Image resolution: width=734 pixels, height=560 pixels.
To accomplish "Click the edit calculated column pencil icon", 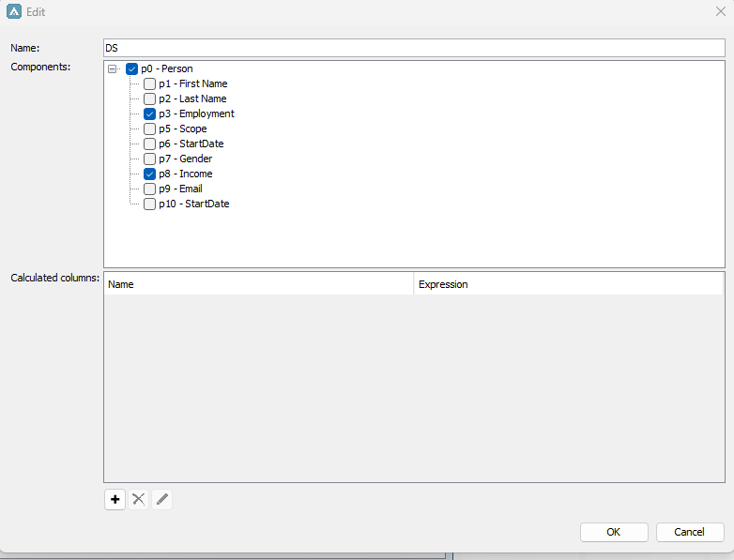I will tap(162, 500).
